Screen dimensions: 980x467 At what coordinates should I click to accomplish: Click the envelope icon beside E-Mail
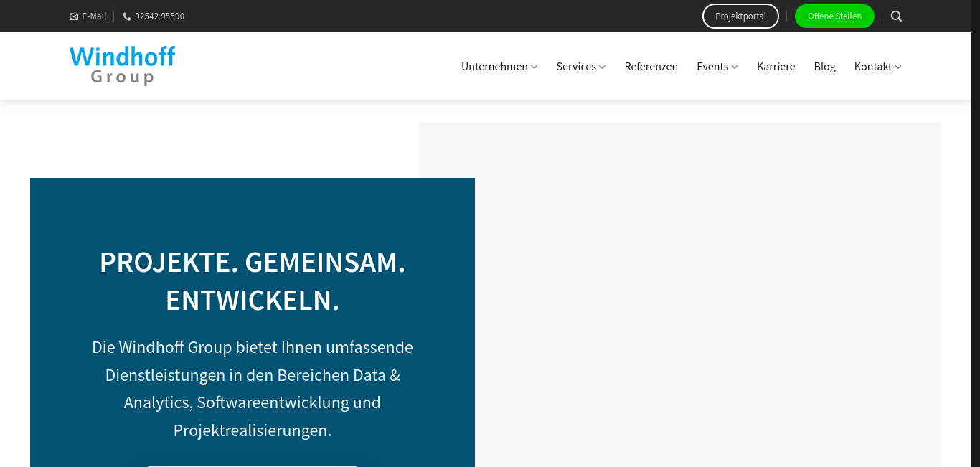point(74,16)
